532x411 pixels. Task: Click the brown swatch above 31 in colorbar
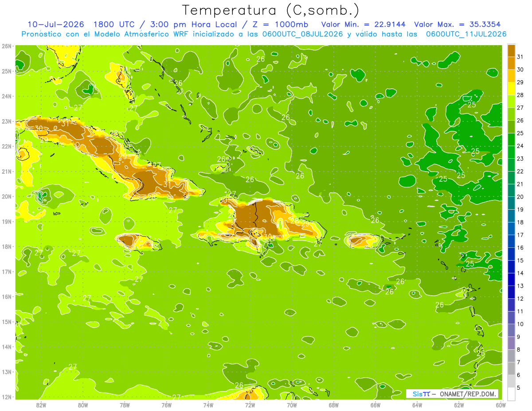coord(511,51)
